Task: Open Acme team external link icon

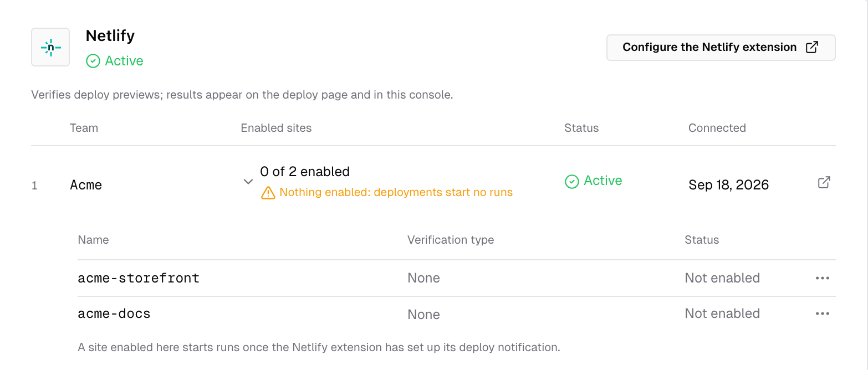Action: click(x=824, y=182)
